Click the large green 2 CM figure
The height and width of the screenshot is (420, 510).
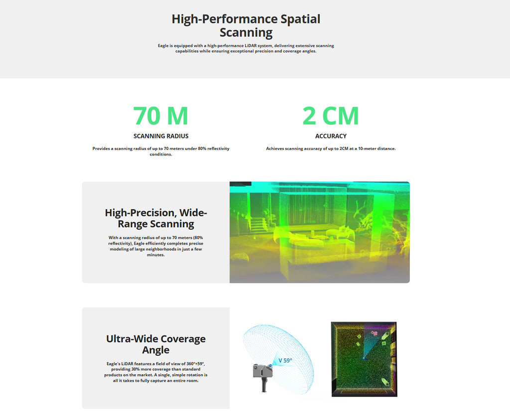pyautogui.click(x=330, y=116)
